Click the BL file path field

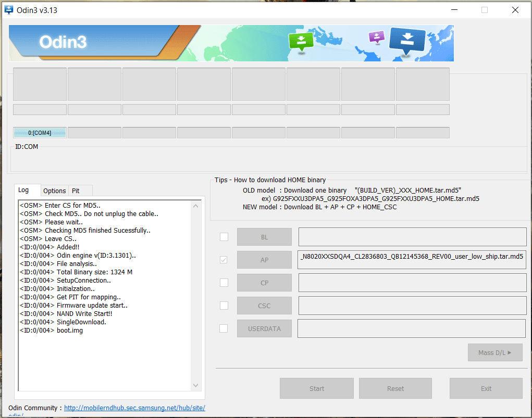pyautogui.click(x=412, y=237)
